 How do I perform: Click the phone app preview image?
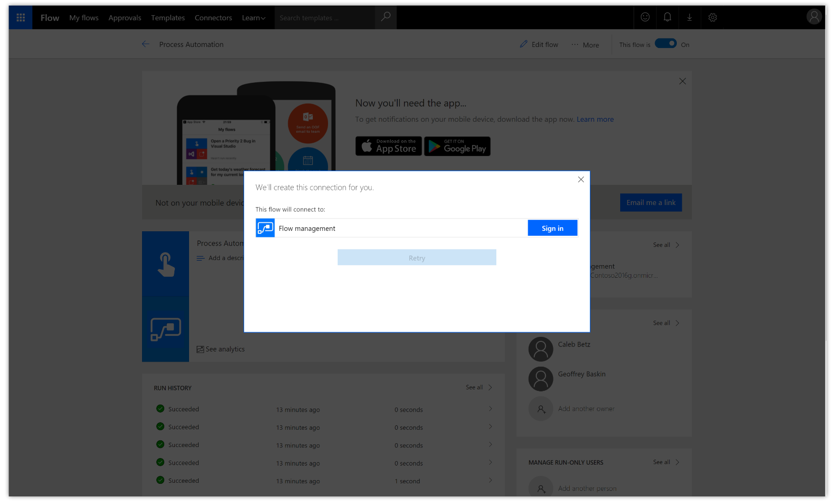[257, 134]
